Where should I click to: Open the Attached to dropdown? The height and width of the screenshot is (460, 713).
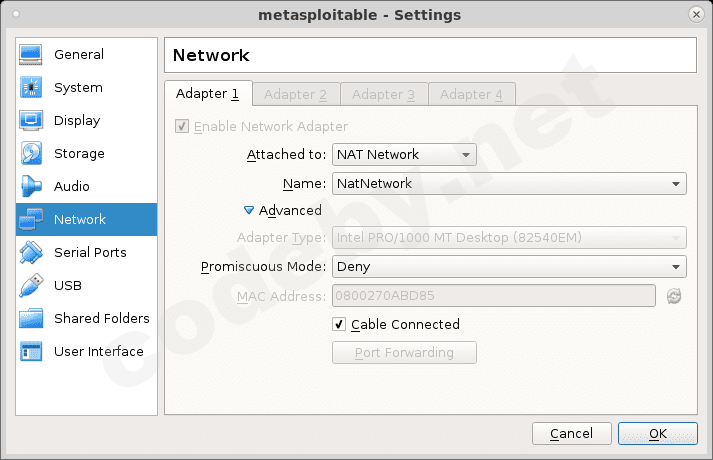coord(404,155)
